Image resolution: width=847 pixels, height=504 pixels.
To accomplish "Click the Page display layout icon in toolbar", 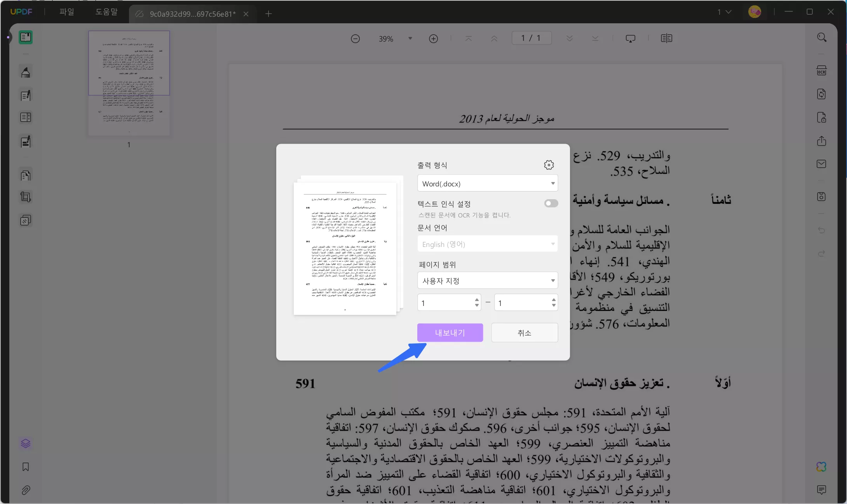I will pyautogui.click(x=666, y=38).
